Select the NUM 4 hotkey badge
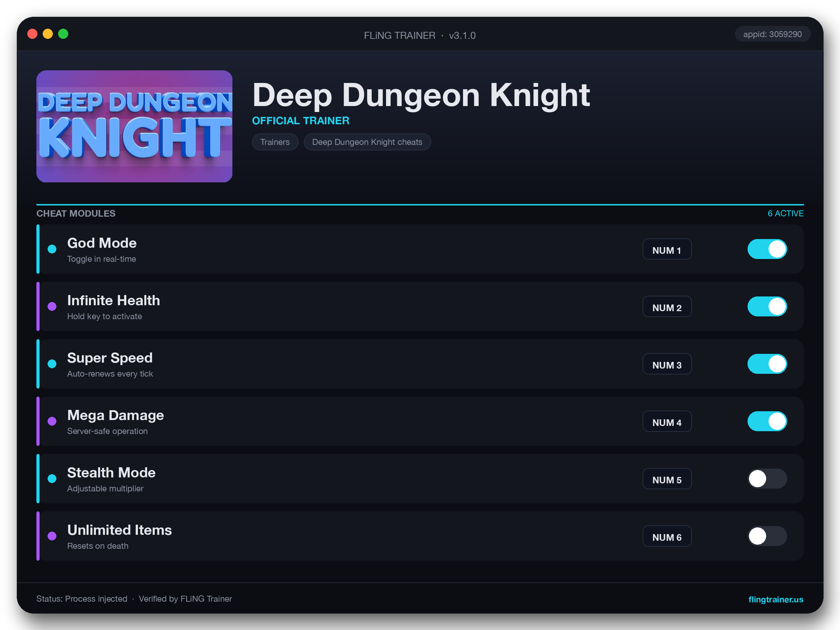This screenshot has height=630, width=840. coord(667,421)
